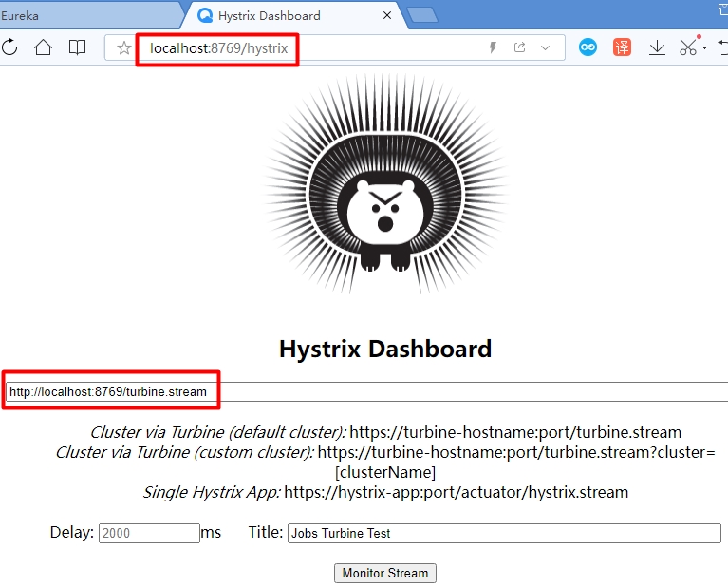Image resolution: width=728 pixels, height=586 pixels.
Task: Click the share icon in address bar
Action: 519,47
